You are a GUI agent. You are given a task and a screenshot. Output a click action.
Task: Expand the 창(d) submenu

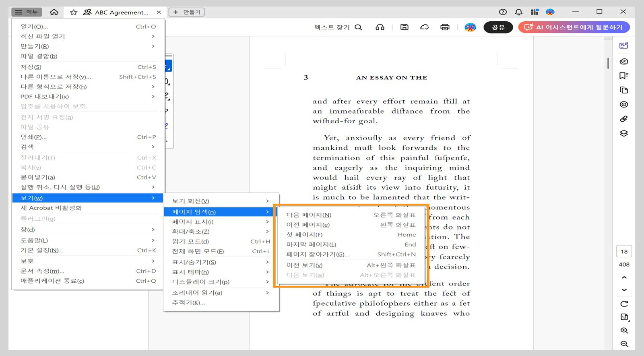point(88,230)
